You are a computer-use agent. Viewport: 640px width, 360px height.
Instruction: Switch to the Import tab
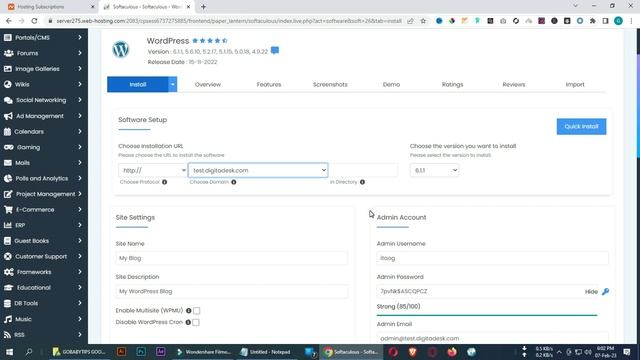click(575, 84)
